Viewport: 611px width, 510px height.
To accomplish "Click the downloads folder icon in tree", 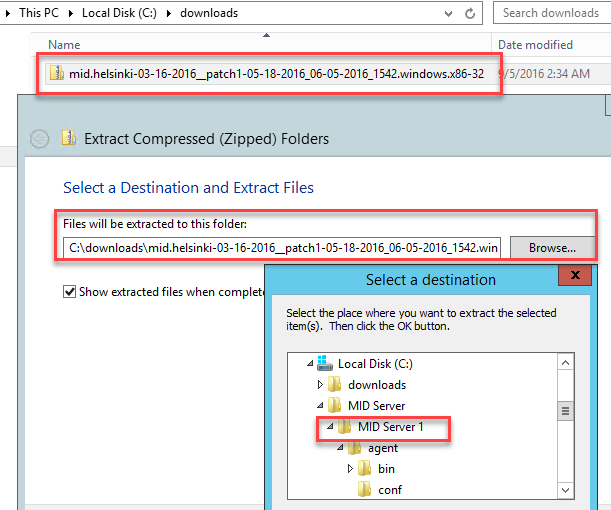I will point(335,384).
